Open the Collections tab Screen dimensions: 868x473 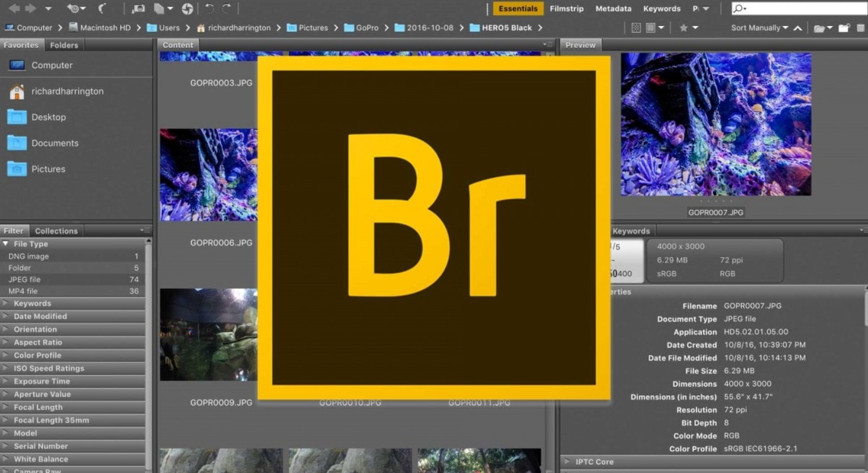[56, 231]
